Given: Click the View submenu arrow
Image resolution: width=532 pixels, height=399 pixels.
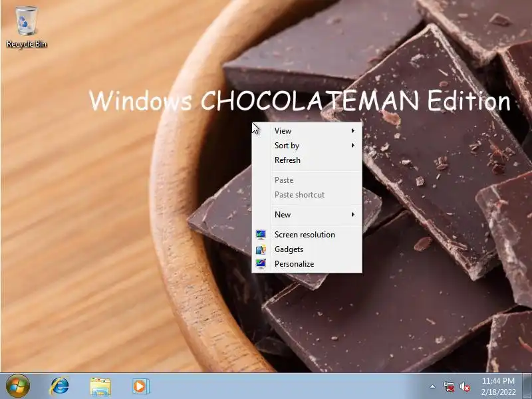Looking at the screenshot, I should pyautogui.click(x=353, y=130).
